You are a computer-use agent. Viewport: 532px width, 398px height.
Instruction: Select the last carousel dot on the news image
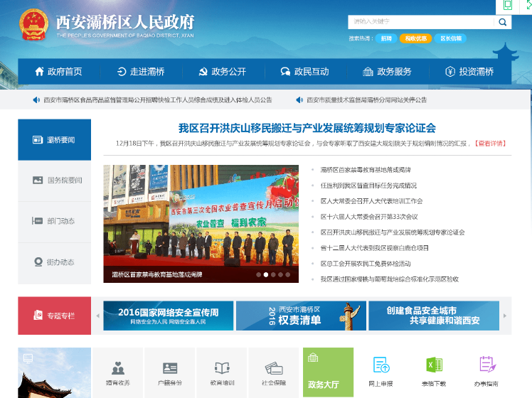click(288, 274)
